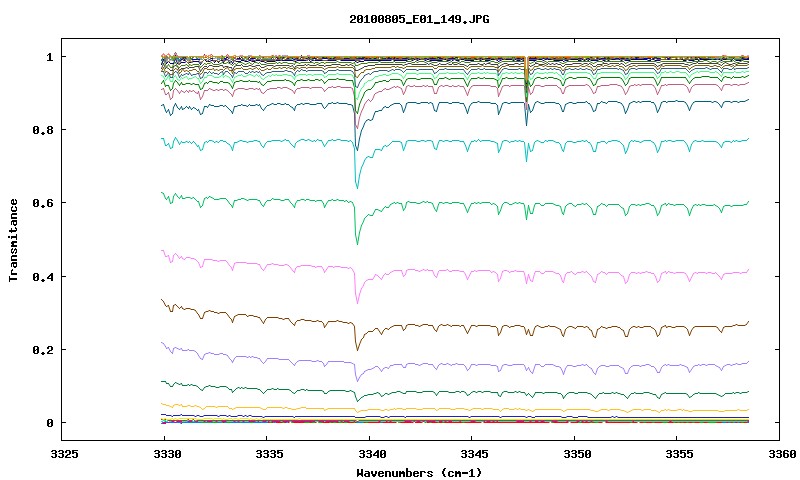The height and width of the screenshot is (480, 800).
Task: Click the y-axis tick value 1
Action: 49,57
